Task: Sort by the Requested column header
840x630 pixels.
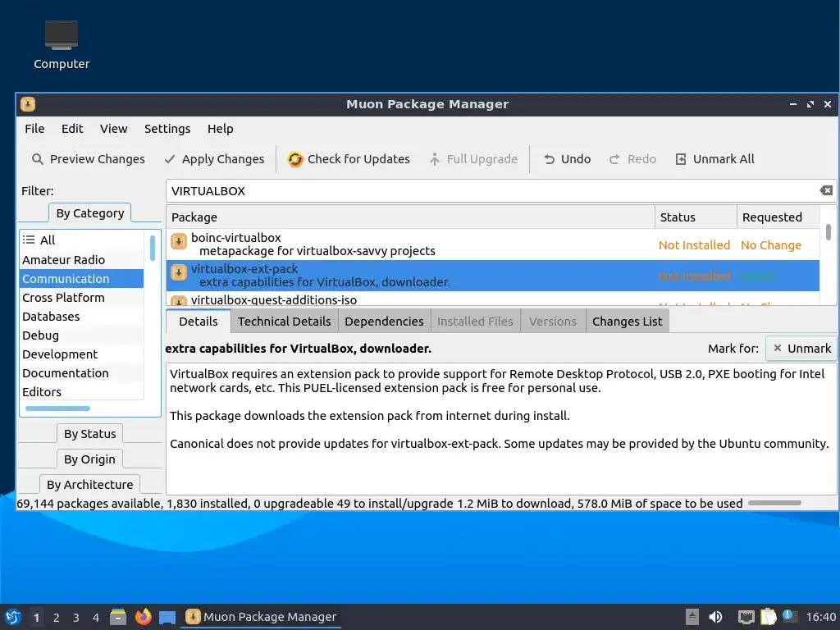Action: (x=778, y=217)
